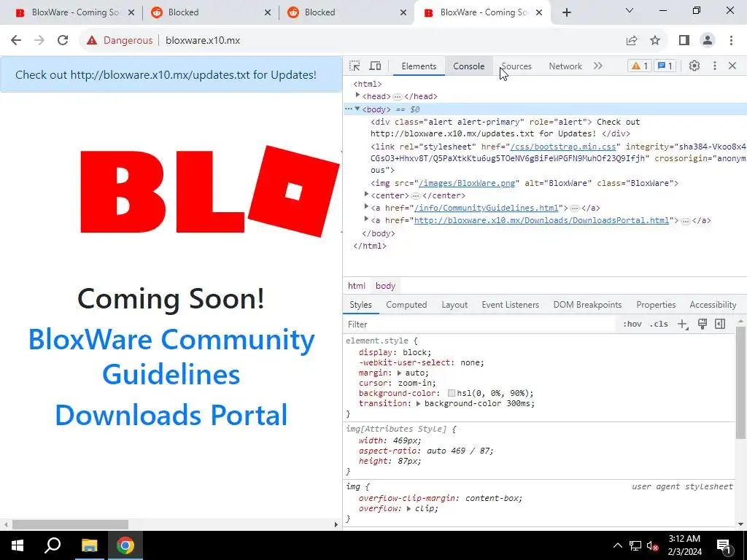Click the BloxWare logo image
This screenshot has width=747, height=560.
(209, 190)
